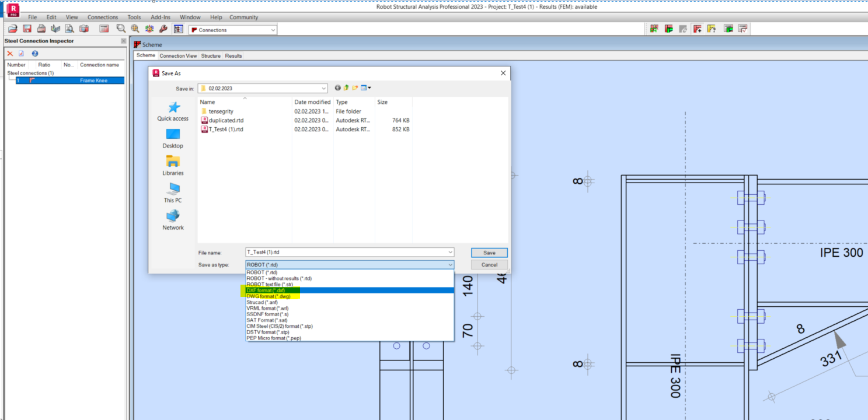Image resolution: width=868 pixels, height=420 pixels.
Task: Select the Zoom tool in the toolbar
Action: [x=121, y=28]
